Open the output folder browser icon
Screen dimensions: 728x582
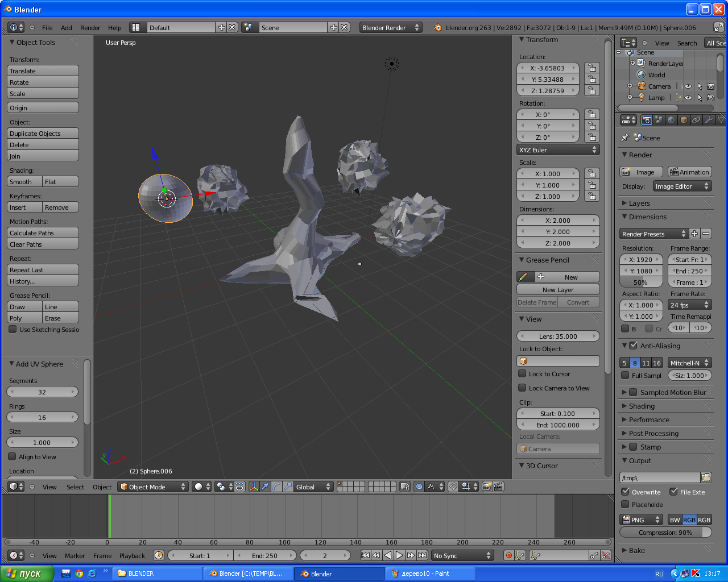pyautogui.click(x=706, y=477)
